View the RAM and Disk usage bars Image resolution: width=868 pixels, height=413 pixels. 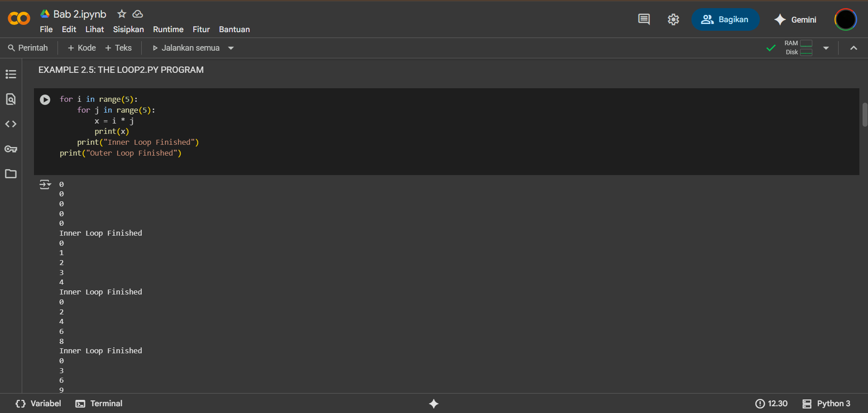click(x=799, y=48)
